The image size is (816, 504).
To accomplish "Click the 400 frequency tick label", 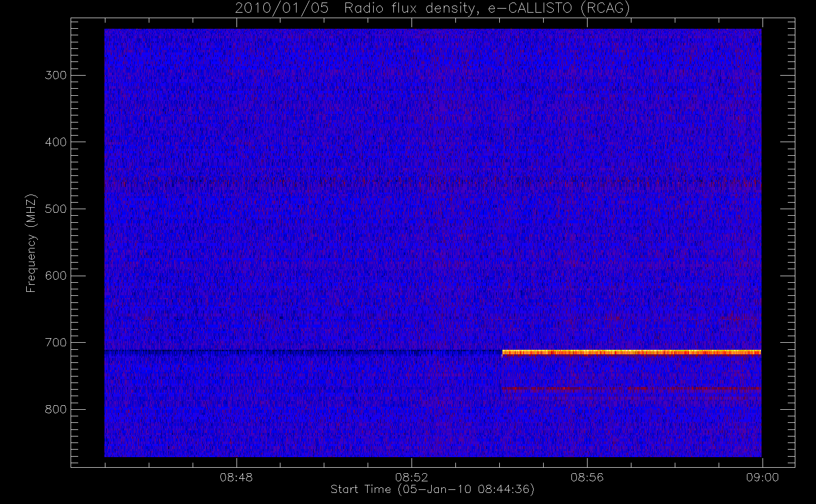I will pyautogui.click(x=55, y=142).
